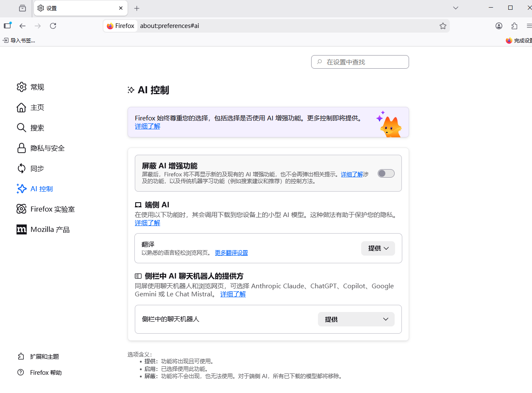Screen dimensions: 532x393
Task: Click the new tab plus button
Action: coord(136,8)
